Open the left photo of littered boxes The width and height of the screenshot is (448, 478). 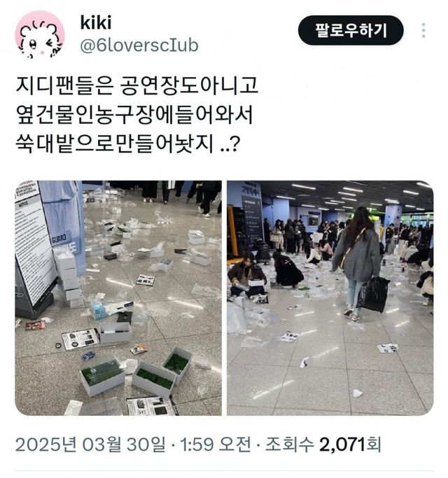click(118, 298)
